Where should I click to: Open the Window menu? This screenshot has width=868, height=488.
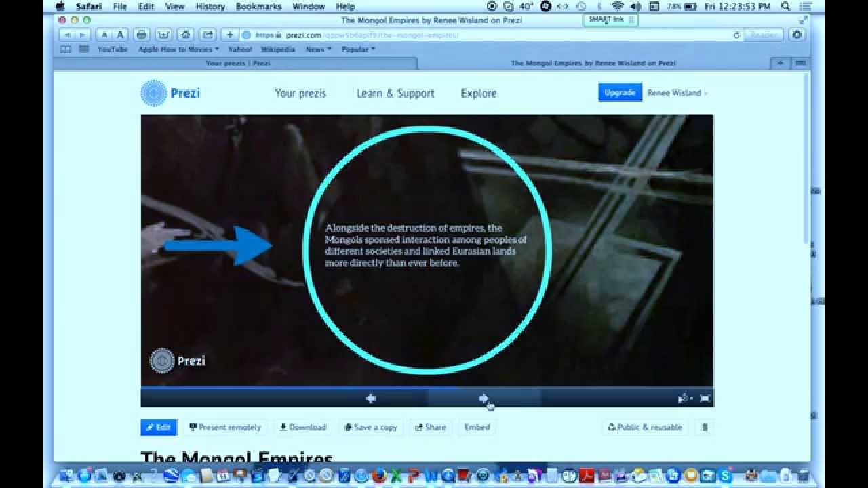tap(309, 6)
